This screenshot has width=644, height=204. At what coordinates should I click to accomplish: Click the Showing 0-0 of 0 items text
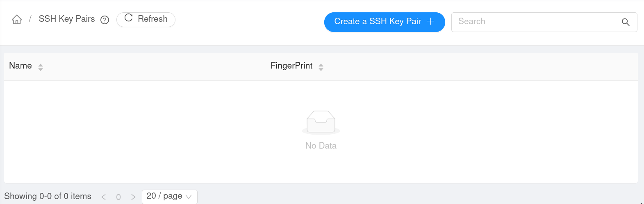(48, 196)
